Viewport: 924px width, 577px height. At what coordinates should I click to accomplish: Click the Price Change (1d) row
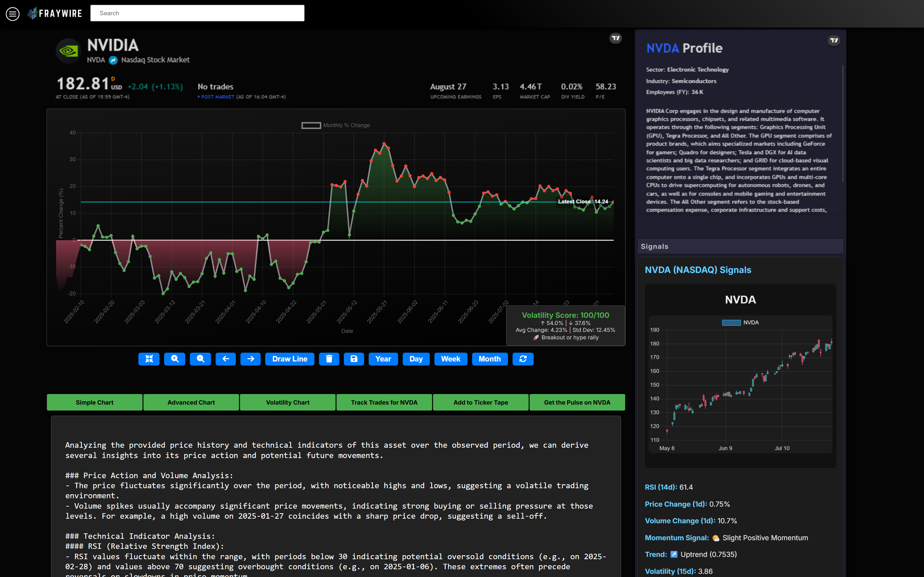tap(687, 504)
